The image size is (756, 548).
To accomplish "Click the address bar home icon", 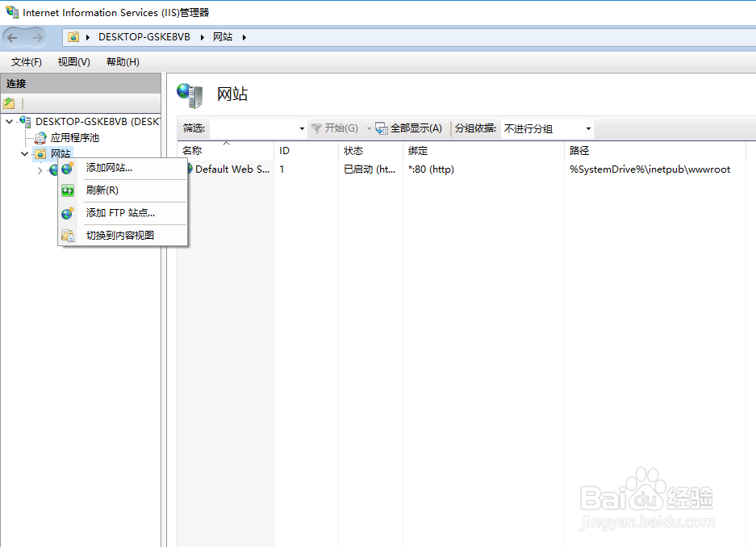I will coord(73,37).
